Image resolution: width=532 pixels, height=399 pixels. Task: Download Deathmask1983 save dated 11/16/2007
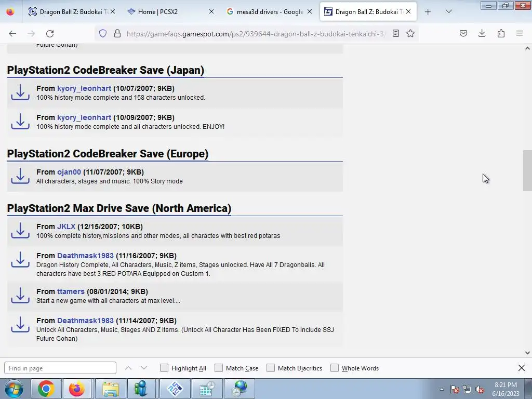pyautogui.click(x=20, y=260)
